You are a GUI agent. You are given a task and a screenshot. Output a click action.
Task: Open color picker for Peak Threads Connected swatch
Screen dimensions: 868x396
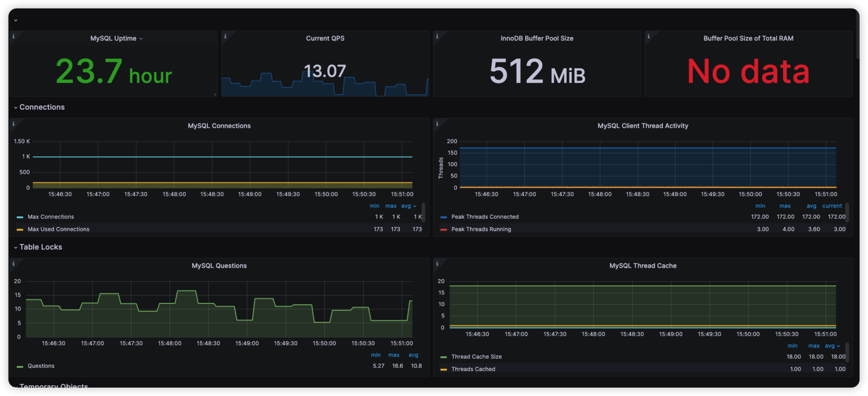click(x=444, y=217)
